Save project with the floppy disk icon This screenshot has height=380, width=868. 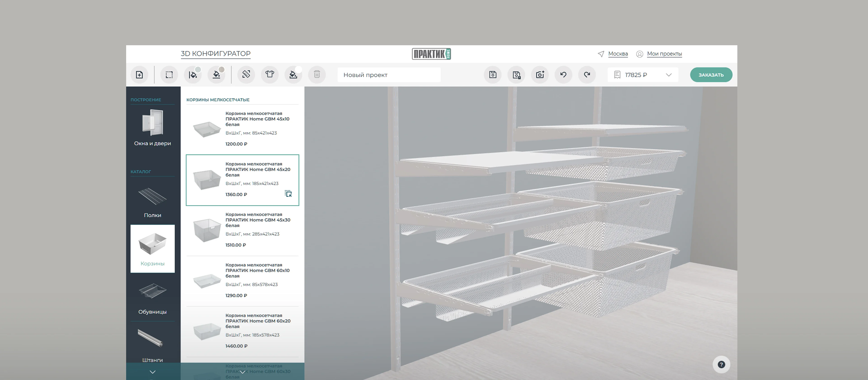[493, 75]
